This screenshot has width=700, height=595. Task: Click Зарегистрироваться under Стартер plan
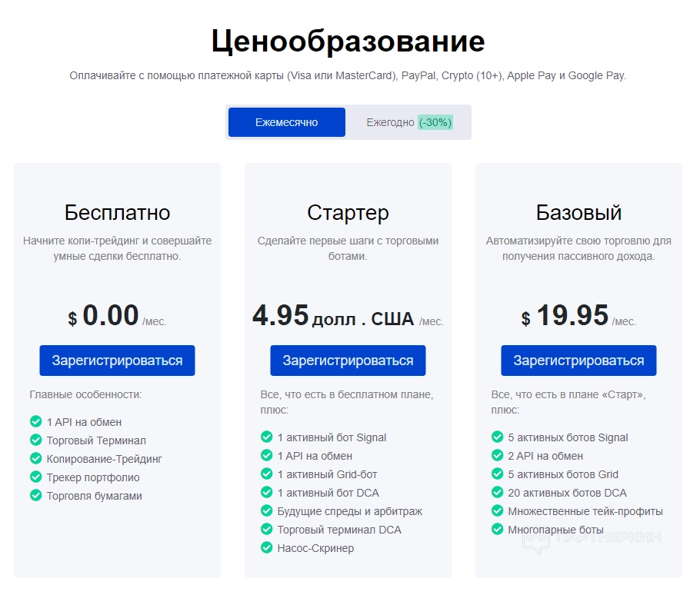(x=348, y=361)
